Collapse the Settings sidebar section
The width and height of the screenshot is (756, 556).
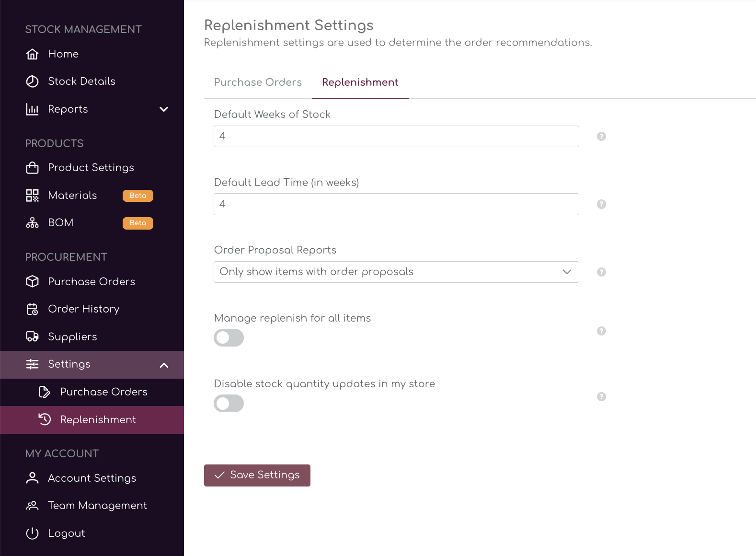[x=164, y=365]
